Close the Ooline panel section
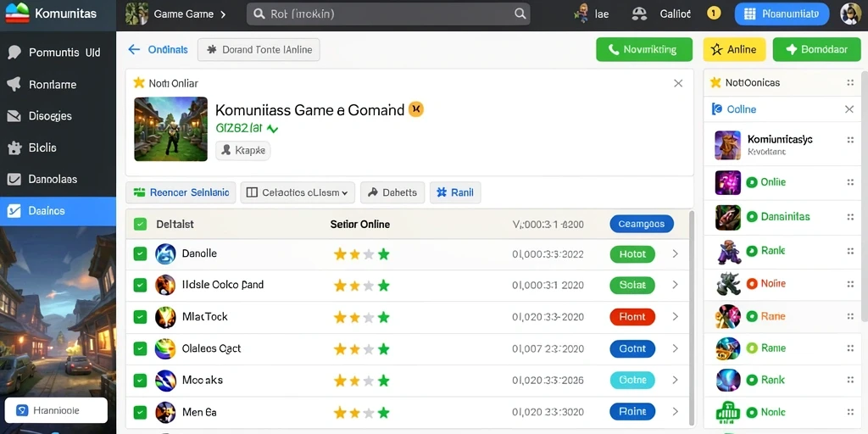Viewport: 868px width, 434px height. (x=849, y=109)
